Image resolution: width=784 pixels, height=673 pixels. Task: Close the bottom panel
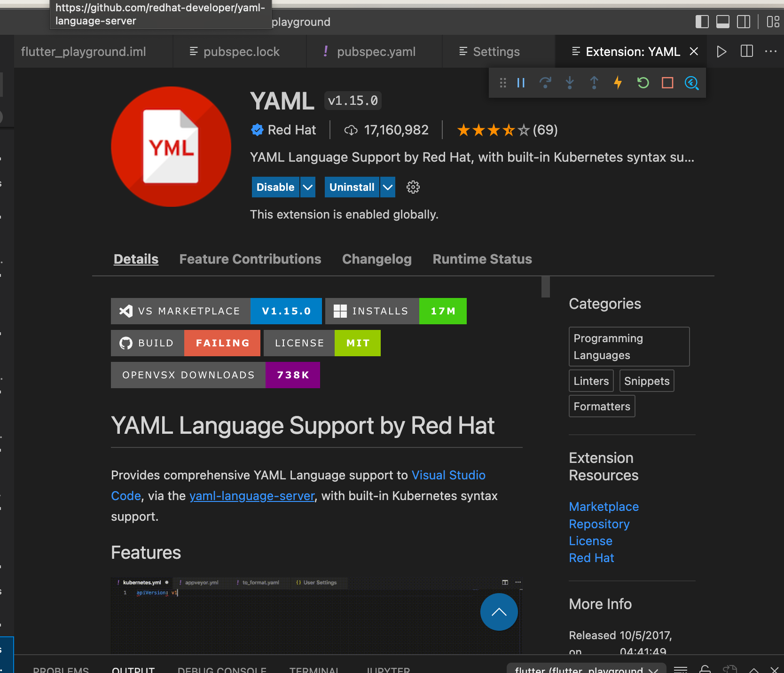(x=775, y=670)
